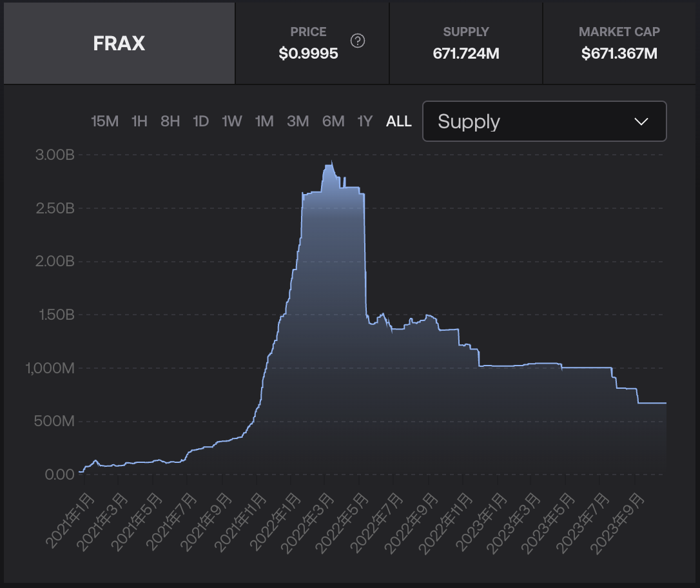This screenshot has width=700, height=588.
Task: Click the price help question mark icon
Action: point(358,41)
